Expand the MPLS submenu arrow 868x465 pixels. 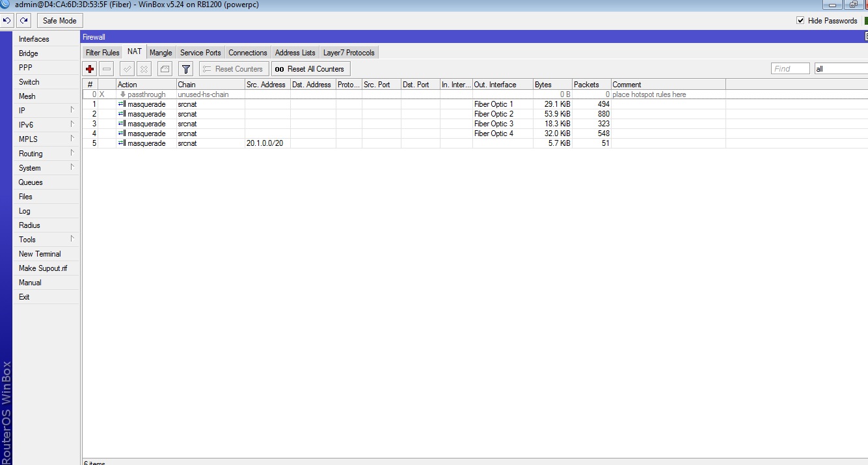coord(73,139)
